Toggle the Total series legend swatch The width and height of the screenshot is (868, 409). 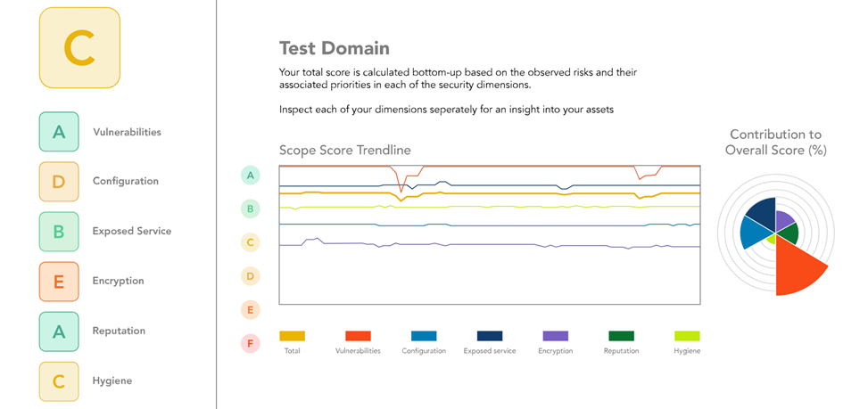(x=293, y=336)
